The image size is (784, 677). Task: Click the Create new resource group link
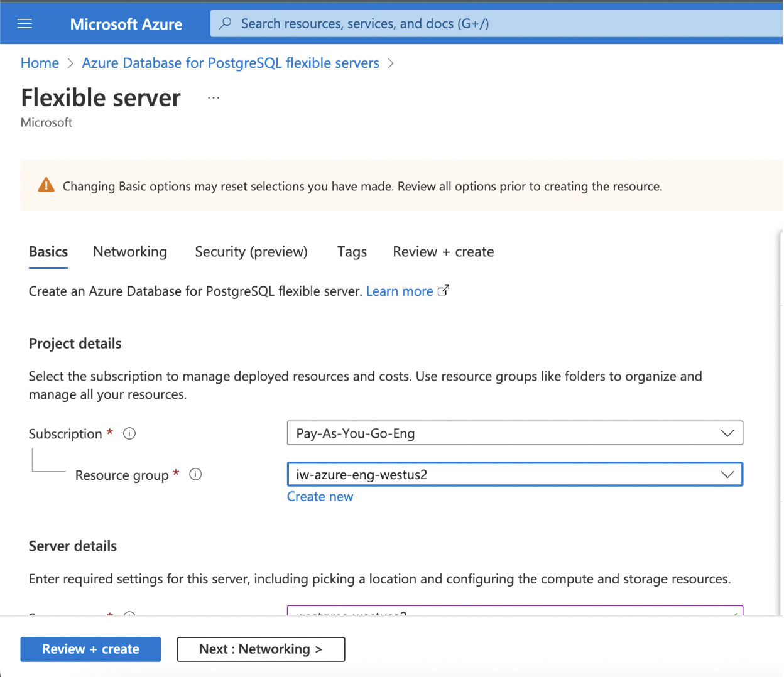click(x=320, y=496)
